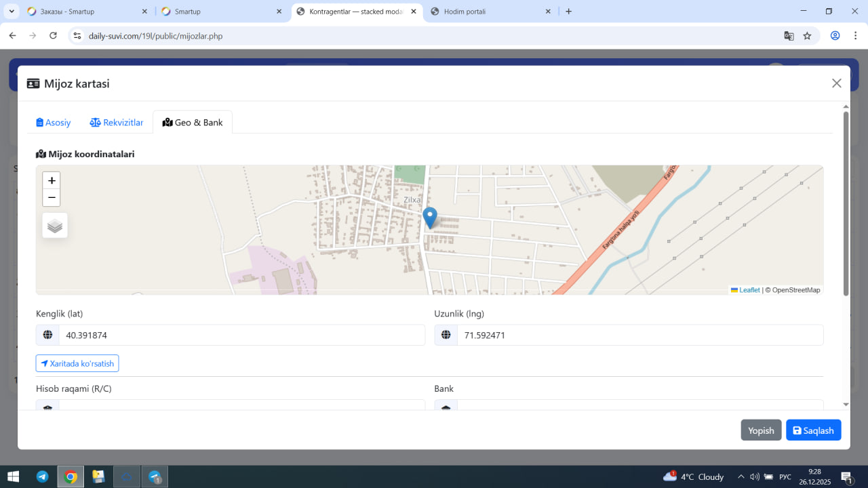Open the Leaflet attribution link
The width and height of the screenshot is (868, 488).
coord(749,290)
